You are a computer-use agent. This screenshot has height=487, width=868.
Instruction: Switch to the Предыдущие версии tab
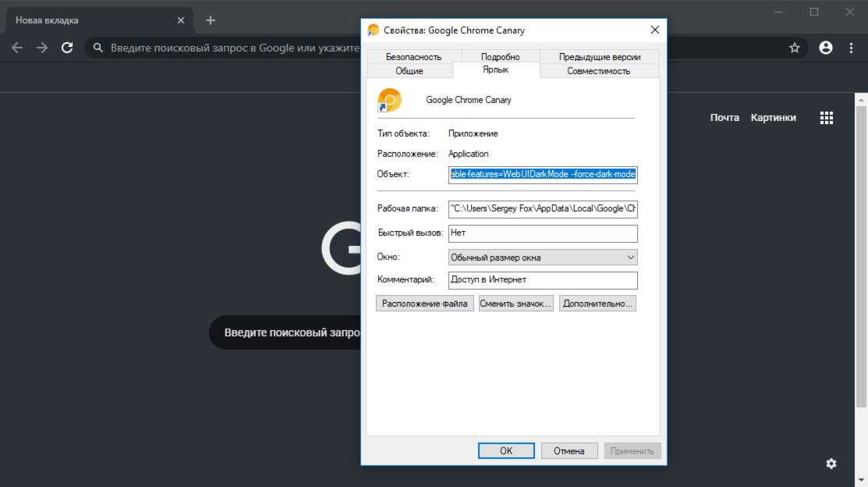pyautogui.click(x=600, y=56)
